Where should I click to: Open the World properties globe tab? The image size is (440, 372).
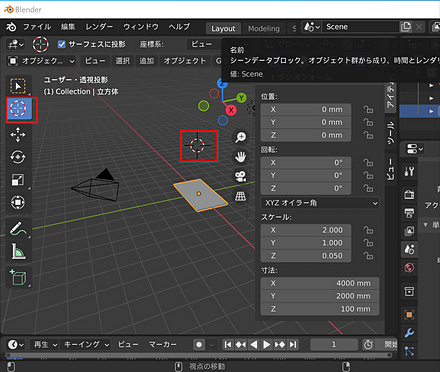tap(409, 267)
